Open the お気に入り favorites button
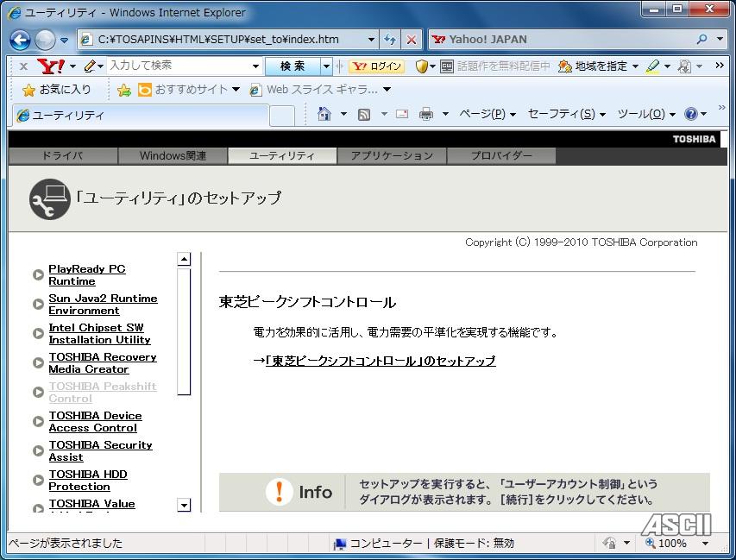736x560 pixels. 56,89
